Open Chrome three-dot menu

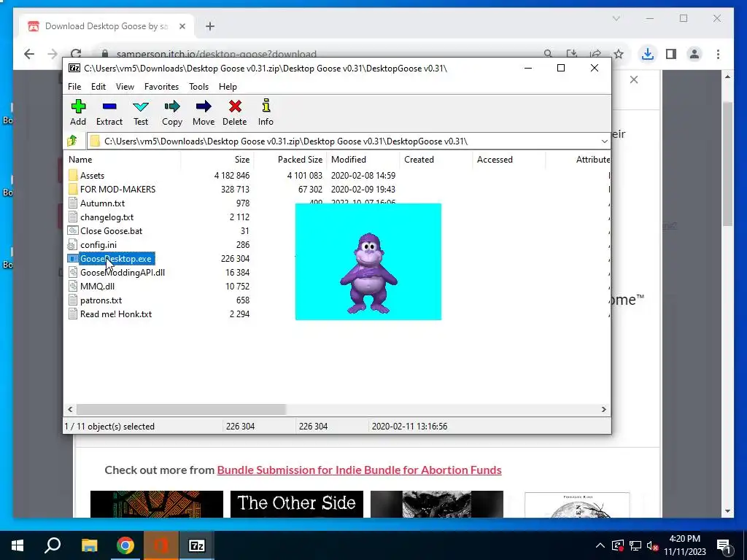[718, 54]
